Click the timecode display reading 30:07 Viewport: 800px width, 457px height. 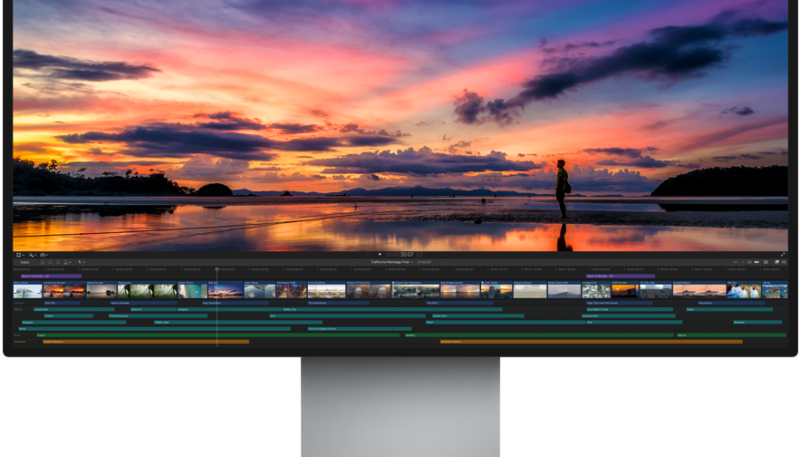tap(407, 255)
